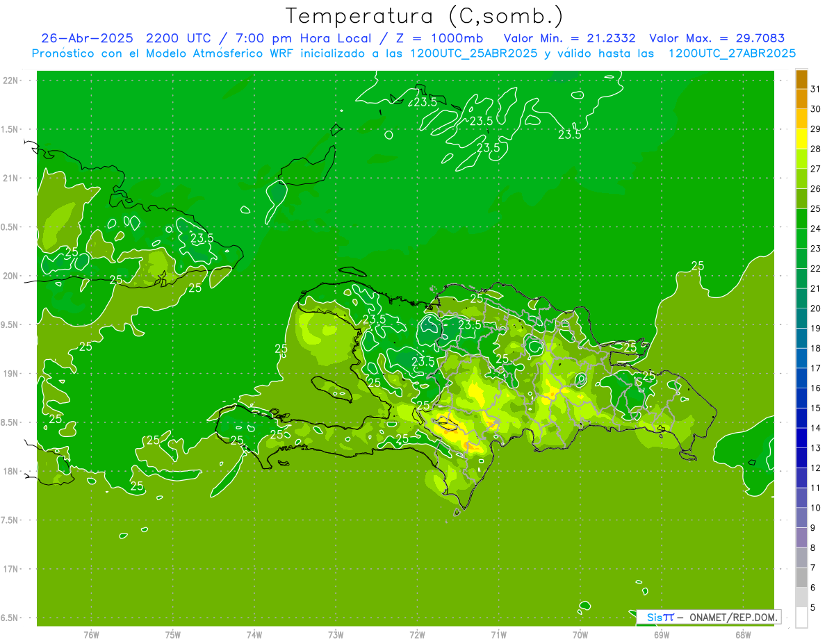Click the colorbar label "12"
The height and width of the screenshot is (644, 834).
point(815,468)
